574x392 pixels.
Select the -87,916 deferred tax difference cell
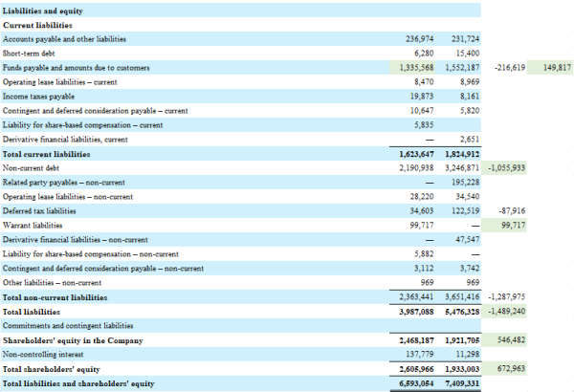(x=510, y=210)
